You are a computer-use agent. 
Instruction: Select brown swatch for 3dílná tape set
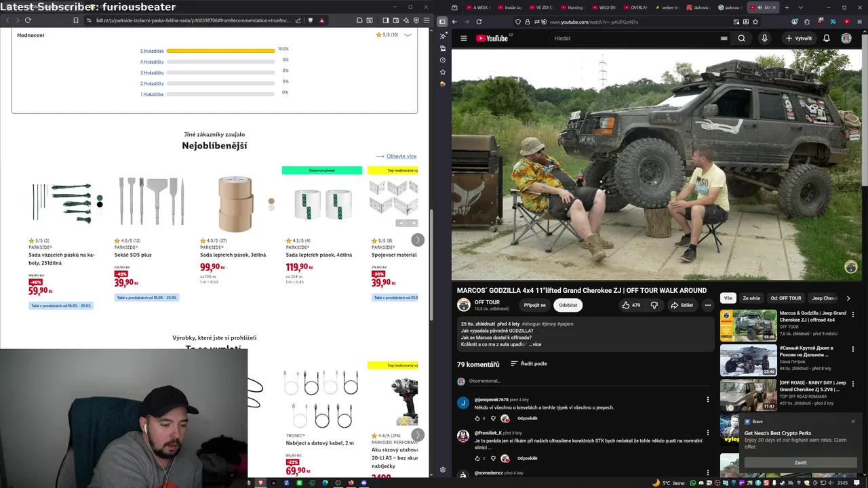(x=271, y=201)
